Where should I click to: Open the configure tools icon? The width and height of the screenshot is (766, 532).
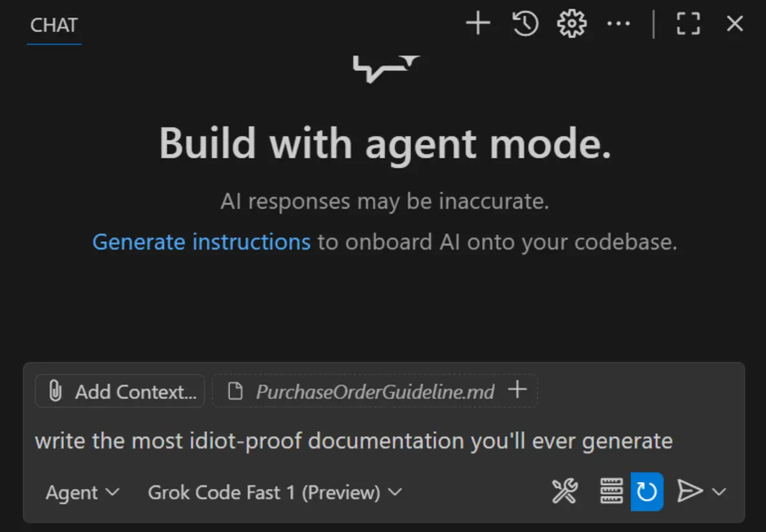tap(565, 492)
